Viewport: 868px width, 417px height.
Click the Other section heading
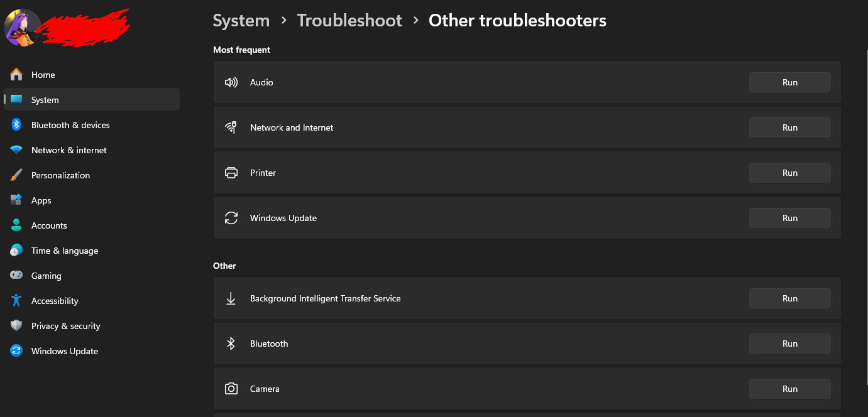click(x=224, y=266)
